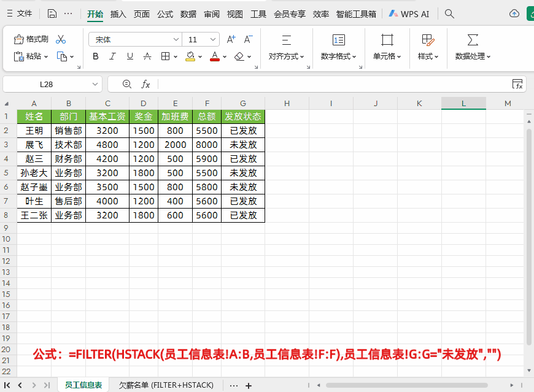Click the horizontal scrollbar
The image size is (534, 392).
point(406,385)
